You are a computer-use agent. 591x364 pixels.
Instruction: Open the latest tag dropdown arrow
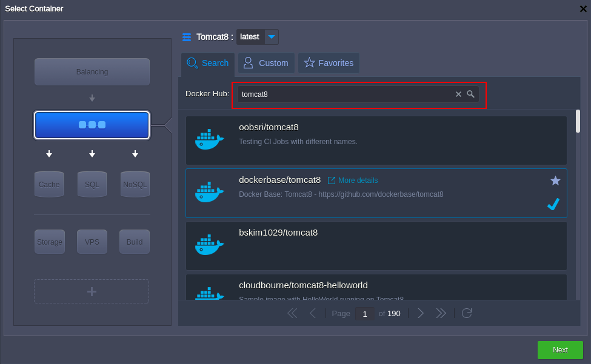tap(272, 37)
